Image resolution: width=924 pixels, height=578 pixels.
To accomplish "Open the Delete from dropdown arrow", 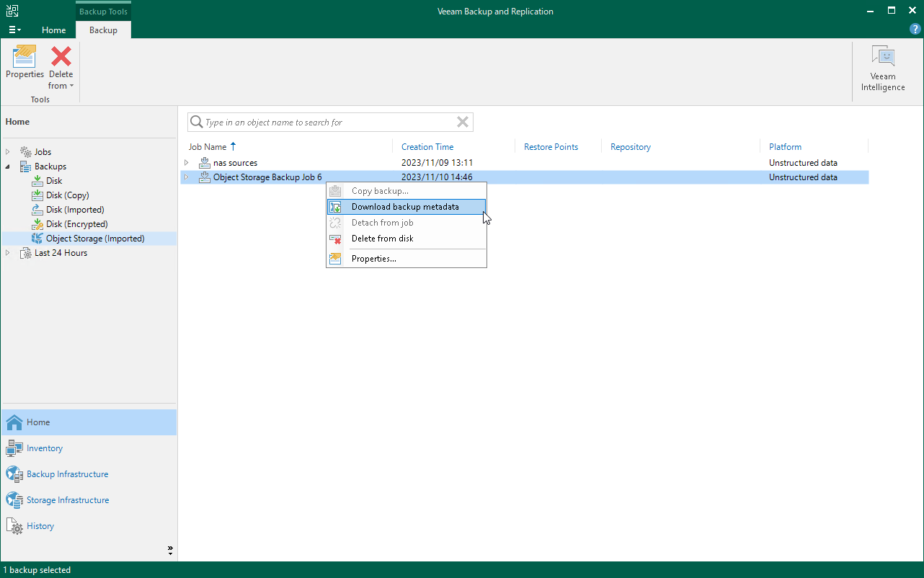I will click(71, 85).
